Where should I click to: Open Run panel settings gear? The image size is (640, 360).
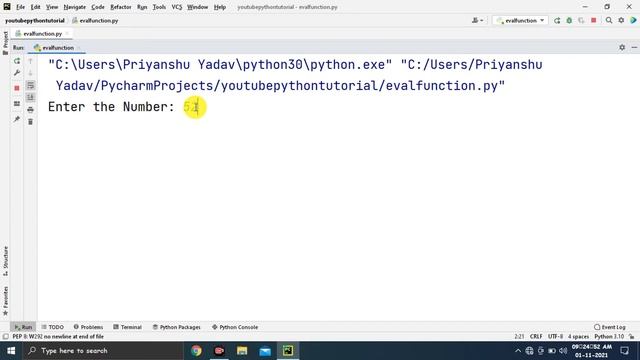622,47
